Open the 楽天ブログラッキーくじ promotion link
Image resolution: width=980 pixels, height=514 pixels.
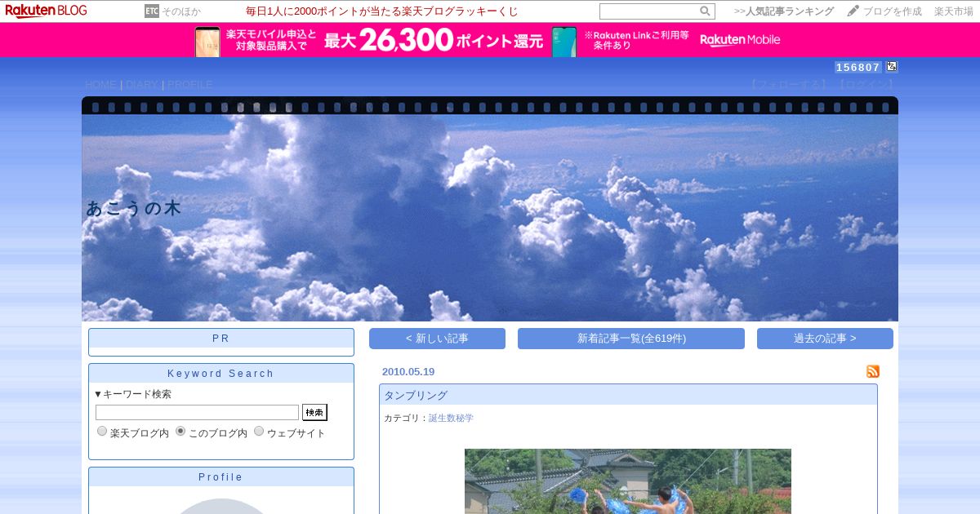pos(381,11)
